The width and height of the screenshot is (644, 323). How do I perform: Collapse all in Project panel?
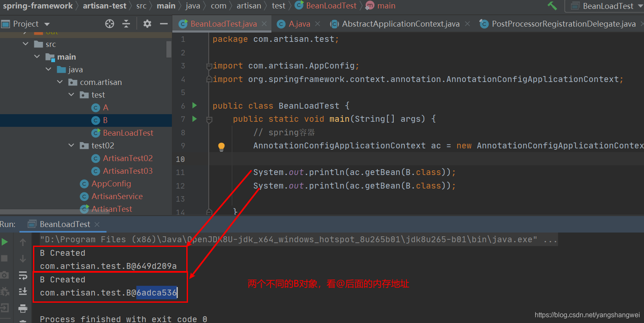coord(126,24)
